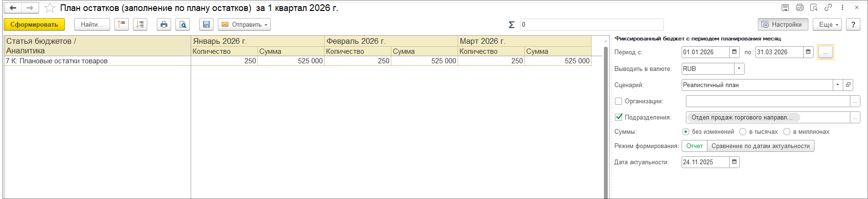Uncheck the Подразделения checkbox
This screenshot has height=199, width=868.
coord(619,117)
